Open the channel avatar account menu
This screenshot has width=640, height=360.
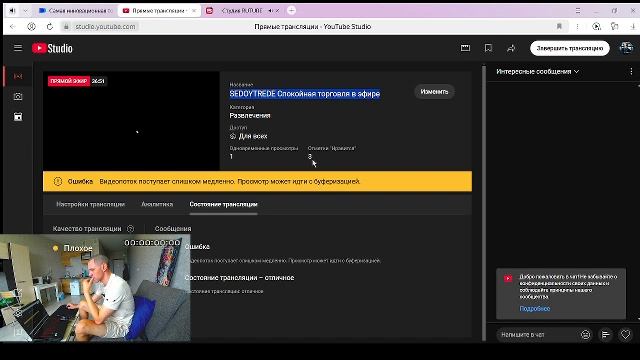click(626, 48)
